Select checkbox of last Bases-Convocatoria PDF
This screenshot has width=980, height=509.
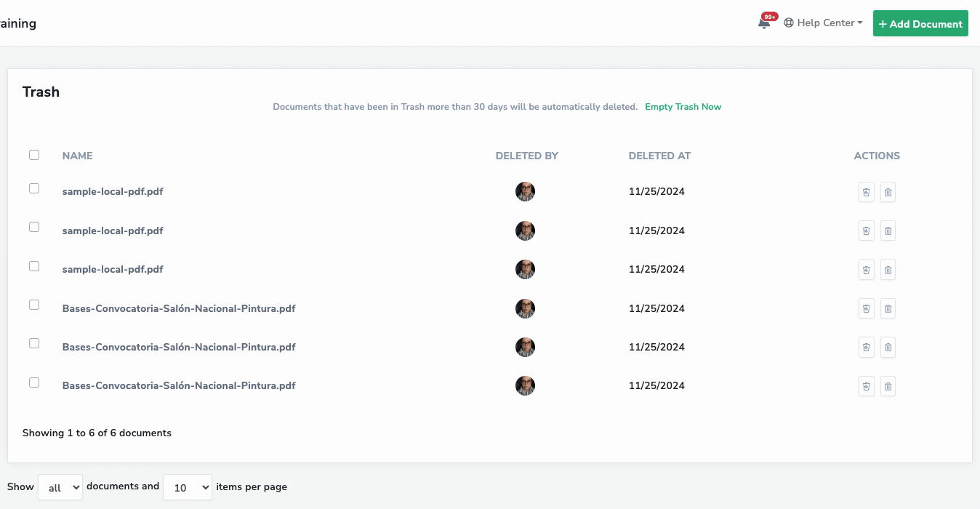34,382
